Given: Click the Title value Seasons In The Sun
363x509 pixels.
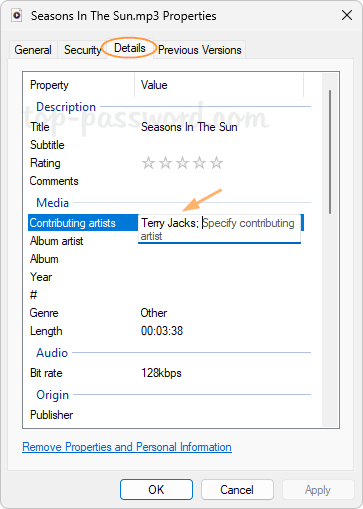Looking at the screenshot, I should (x=189, y=127).
